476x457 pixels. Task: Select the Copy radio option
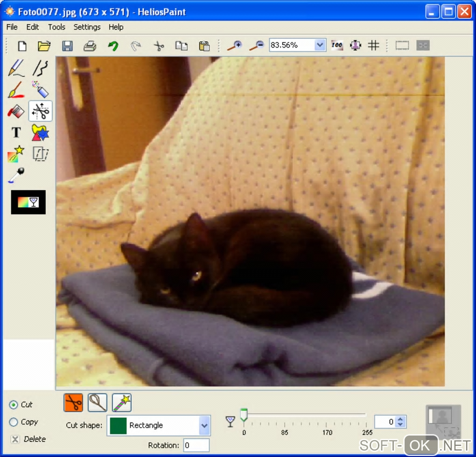tap(14, 422)
